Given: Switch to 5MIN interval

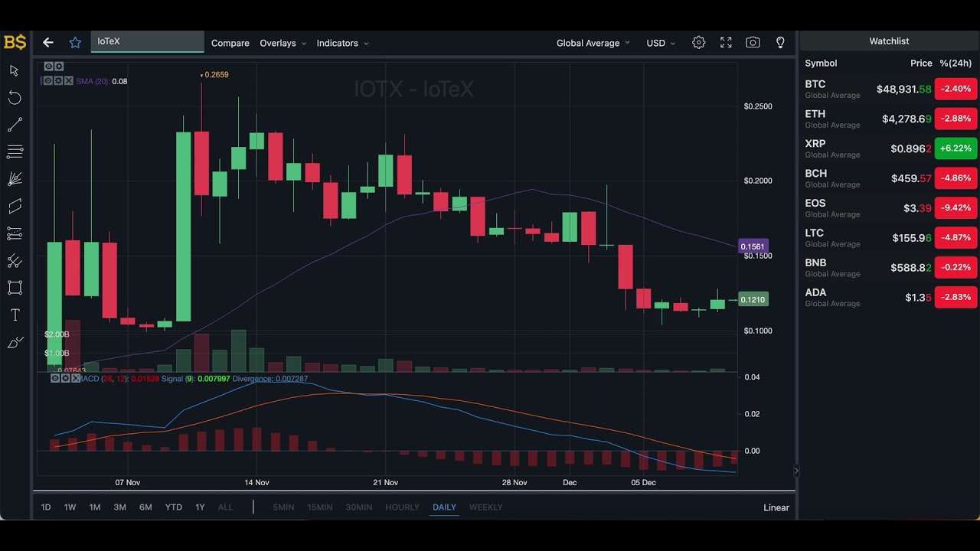Looking at the screenshot, I should click(283, 507).
